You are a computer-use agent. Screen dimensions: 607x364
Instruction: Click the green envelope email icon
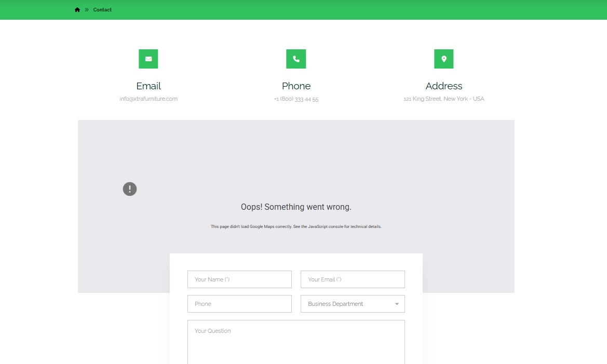pos(149,59)
